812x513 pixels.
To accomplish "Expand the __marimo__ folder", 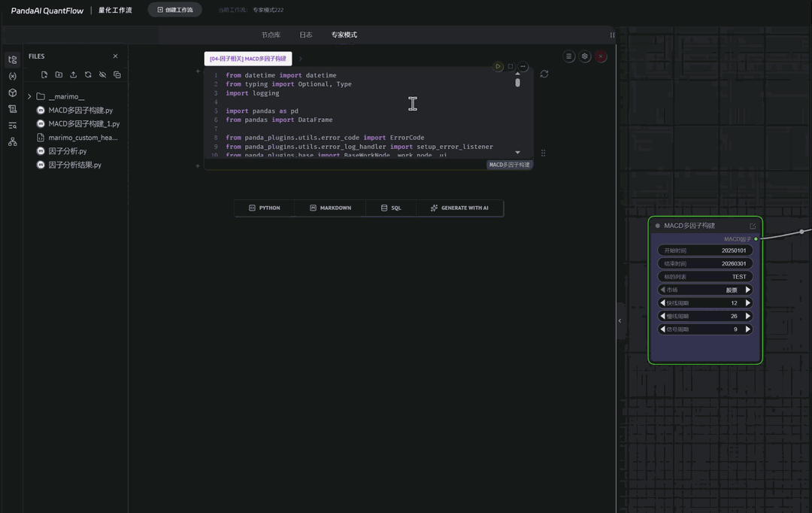I will coord(29,96).
